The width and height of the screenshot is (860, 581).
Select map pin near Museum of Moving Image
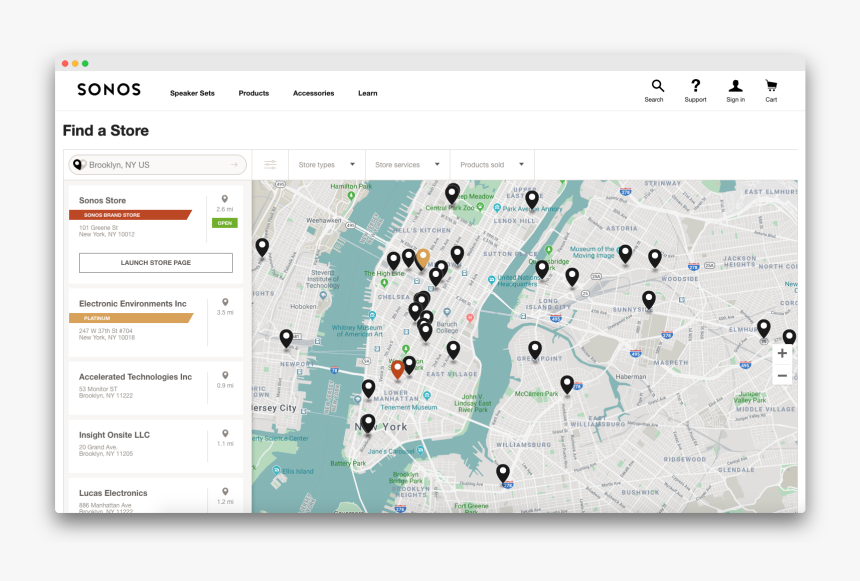pyautogui.click(x=625, y=254)
